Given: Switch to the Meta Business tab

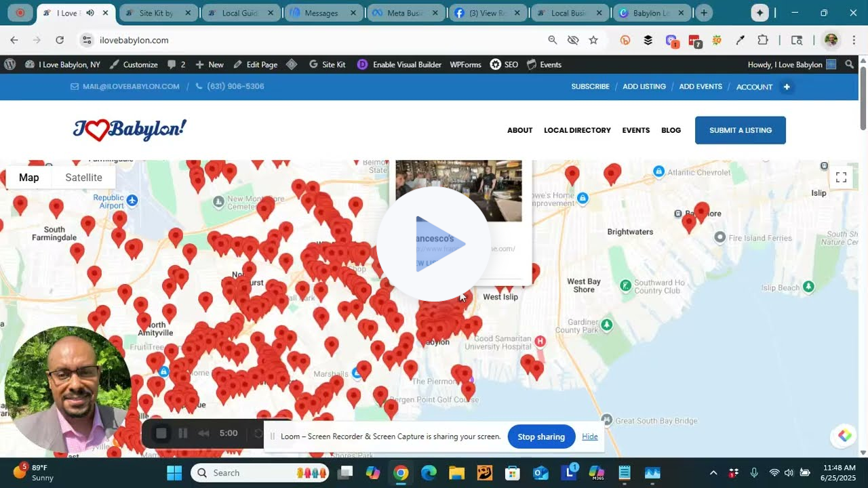Looking at the screenshot, I should [405, 13].
